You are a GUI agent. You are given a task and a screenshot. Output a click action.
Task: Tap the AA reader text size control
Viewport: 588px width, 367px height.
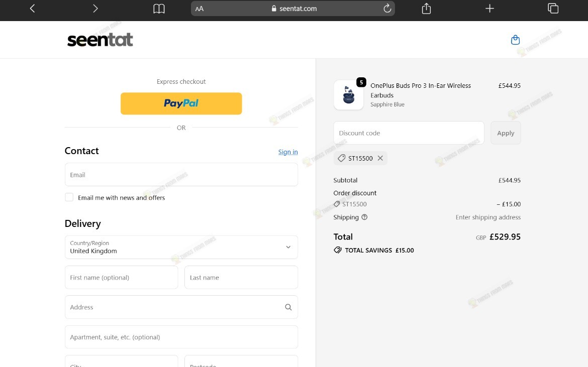coord(200,9)
